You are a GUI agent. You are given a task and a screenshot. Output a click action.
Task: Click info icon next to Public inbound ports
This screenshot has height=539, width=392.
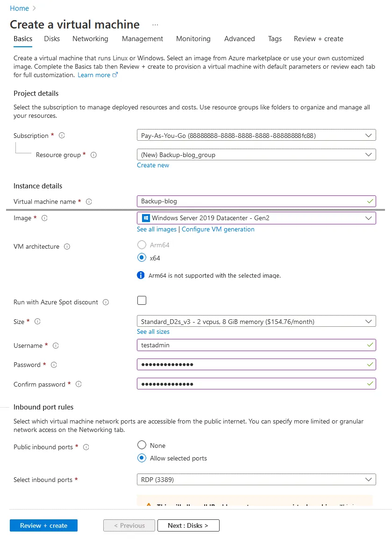click(86, 447)
